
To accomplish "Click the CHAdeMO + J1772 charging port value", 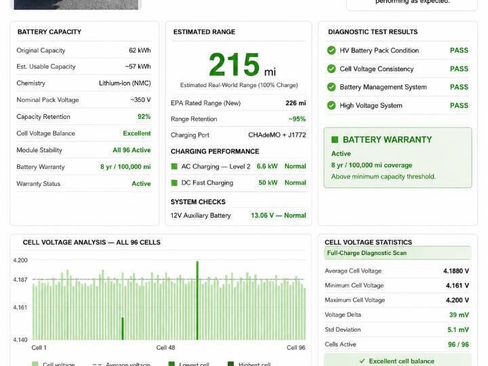I will click(277, 135).
